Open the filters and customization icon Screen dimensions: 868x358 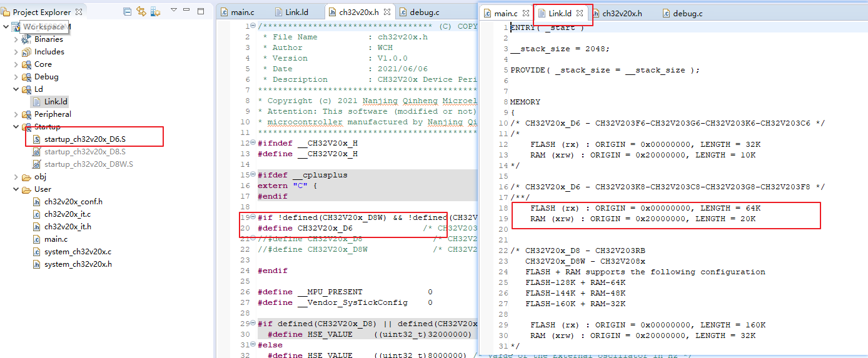(x=155, y=12)
